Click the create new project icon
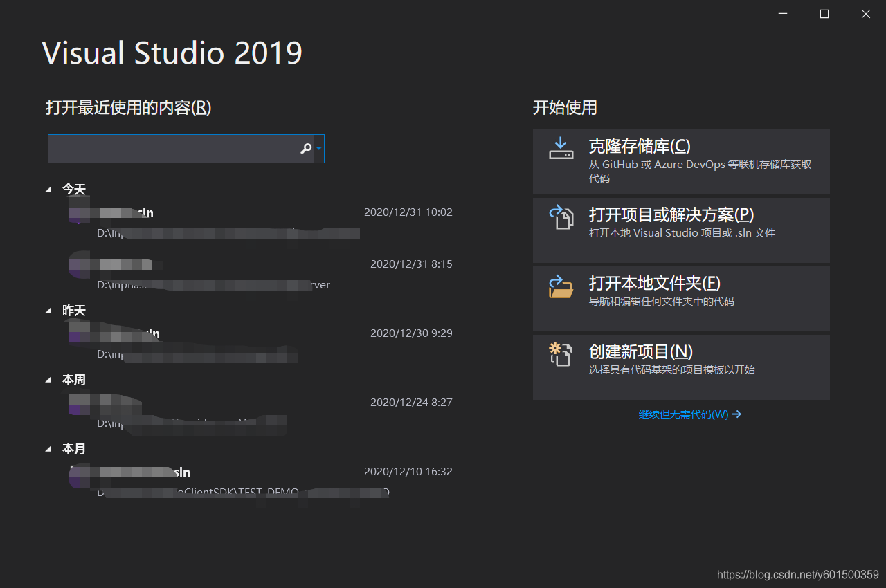Image resolution: width=886 pixels, height=588 pixels. (x=561, y=354)
